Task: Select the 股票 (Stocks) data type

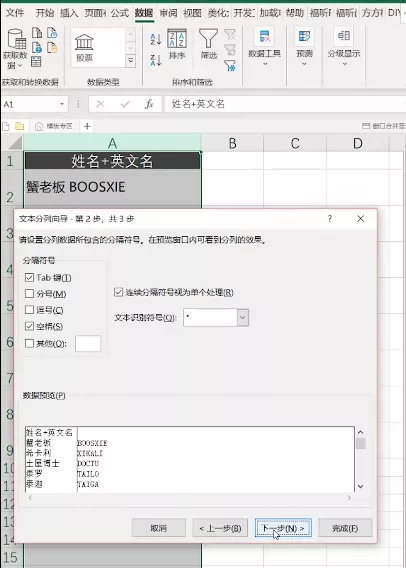Action: point(84,47)
